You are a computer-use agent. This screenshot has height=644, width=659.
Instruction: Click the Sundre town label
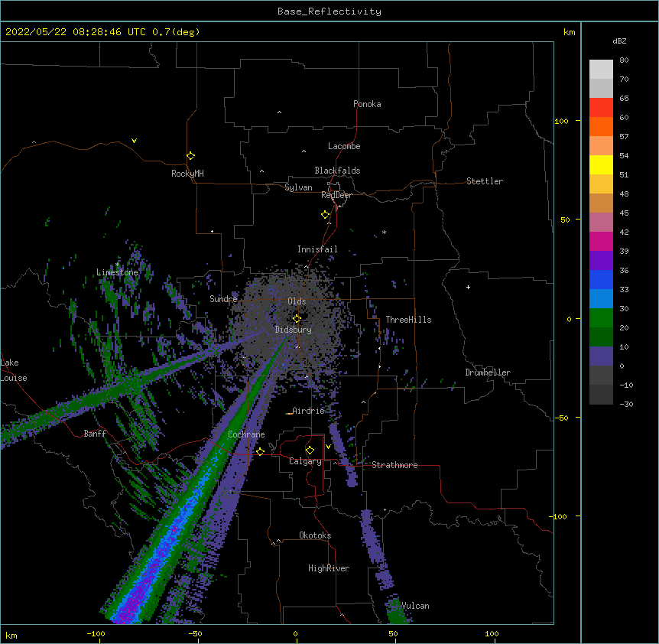[223, 299]
